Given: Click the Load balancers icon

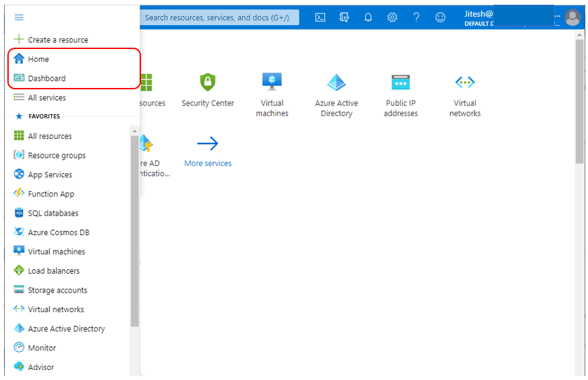Looking at the screenshot, I should (x=19, y=270).
